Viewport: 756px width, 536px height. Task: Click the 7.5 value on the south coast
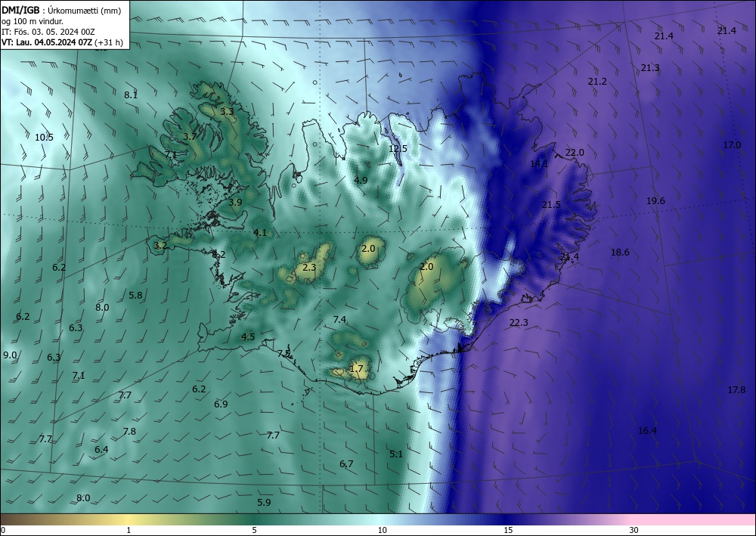click(x=284, y=353)
